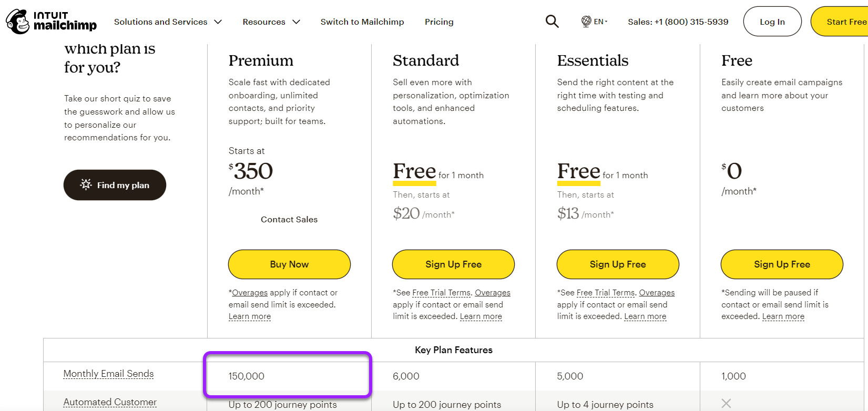Click the globe language icon
This screenshot has width=868, height=411.
586,22
